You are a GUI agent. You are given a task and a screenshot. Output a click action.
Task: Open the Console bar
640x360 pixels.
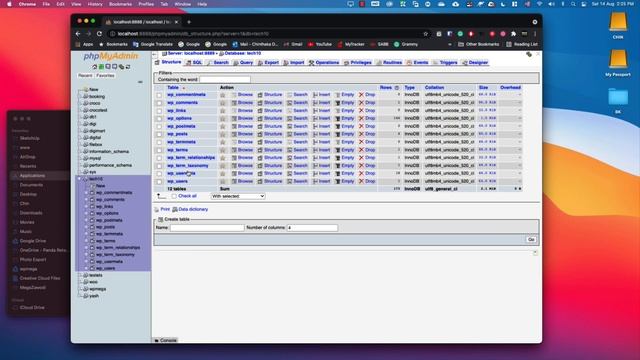coord(165,340)
